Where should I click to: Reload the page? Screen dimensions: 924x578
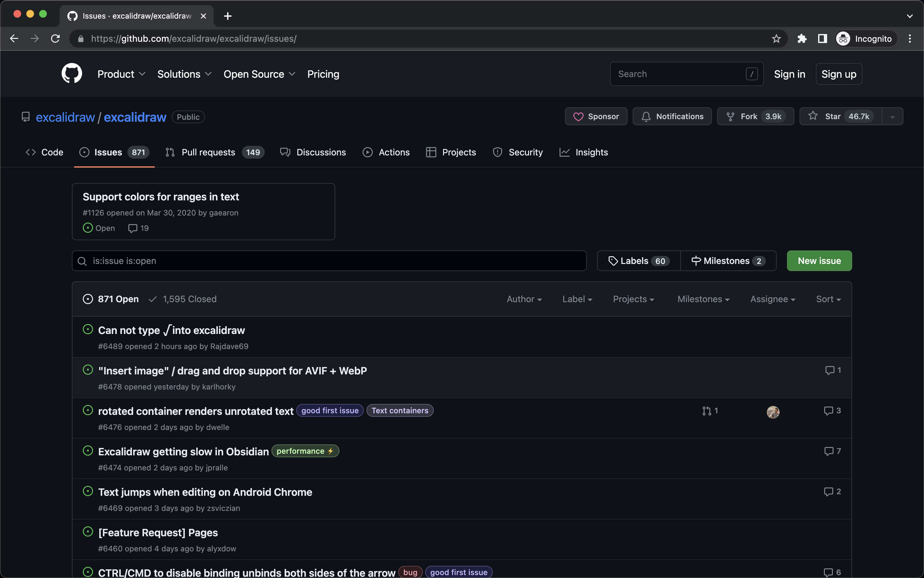56,39
